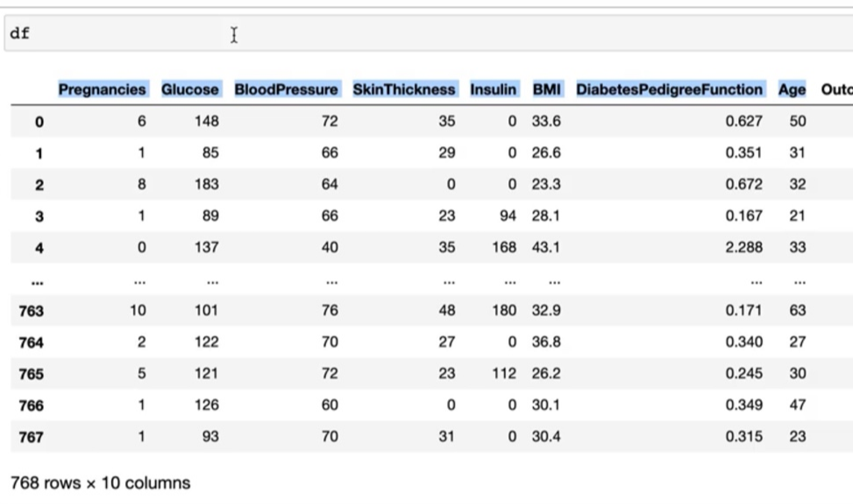This screenshot has height=504, width=853.
Task: Select Insulin value 112
Action: pyautogui.click(x=504, y=373)
